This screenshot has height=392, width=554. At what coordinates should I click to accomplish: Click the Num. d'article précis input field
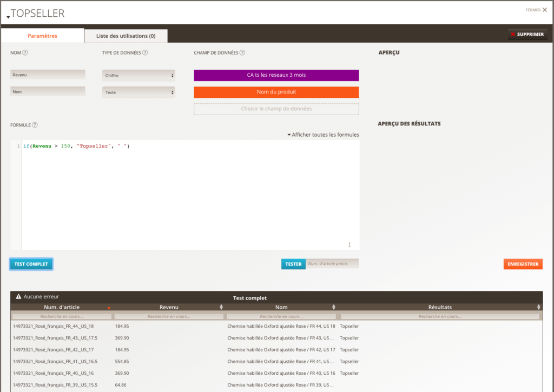[x=332, y=264]
